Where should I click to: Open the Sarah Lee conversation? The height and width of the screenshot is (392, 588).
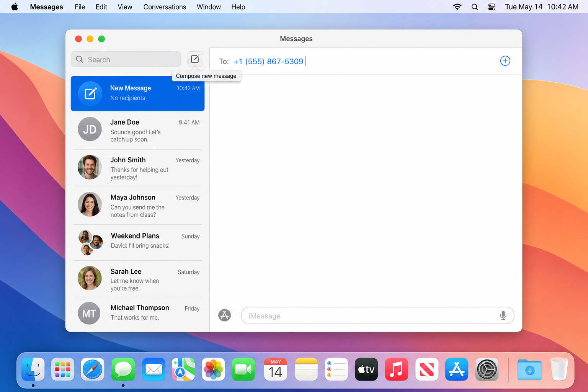pos(137,279)
